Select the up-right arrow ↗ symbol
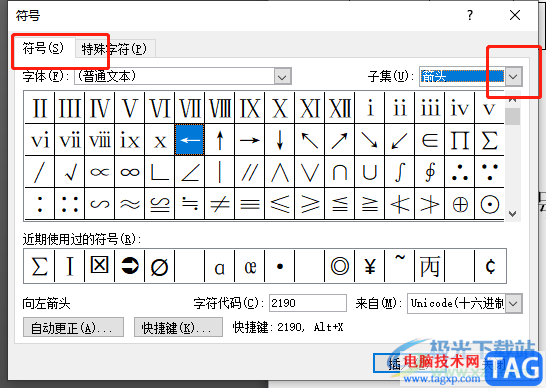Screen dimensions: 546x388 (339, 140)
